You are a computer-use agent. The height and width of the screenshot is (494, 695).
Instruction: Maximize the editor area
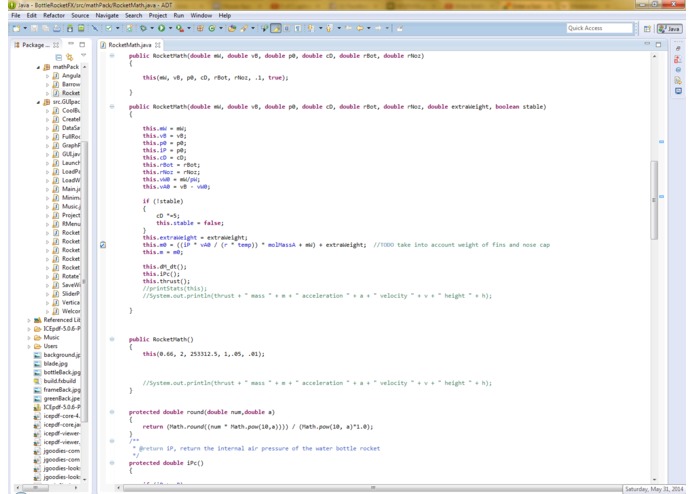click(658, 44)
